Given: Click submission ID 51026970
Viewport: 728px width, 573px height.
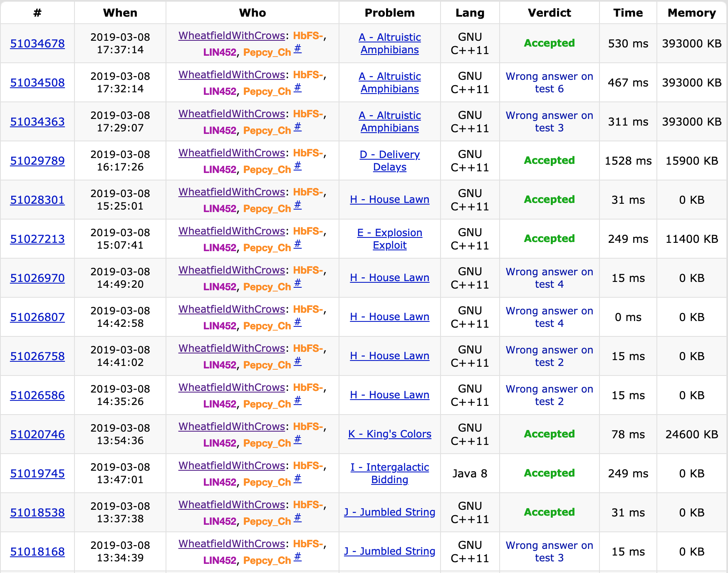Looking at the screenshot, I should point(37,278).
